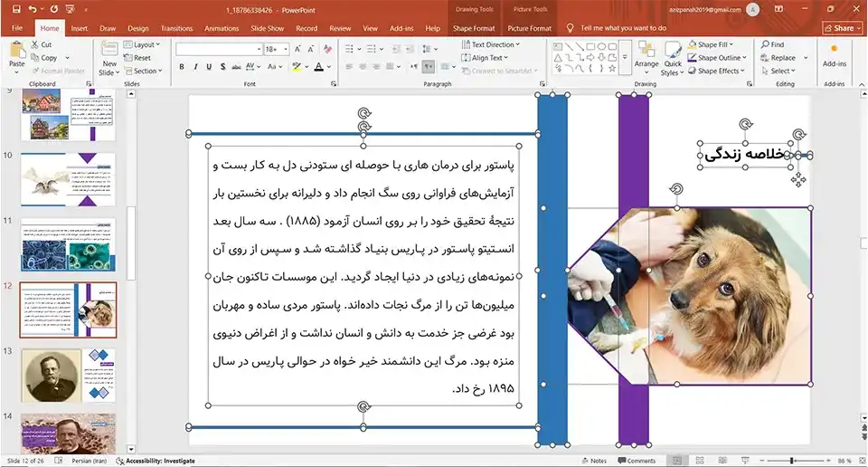Viewport: 868px width, 467px height.
Task: Open Shape Fill dropdown
Action: (711, 44)
